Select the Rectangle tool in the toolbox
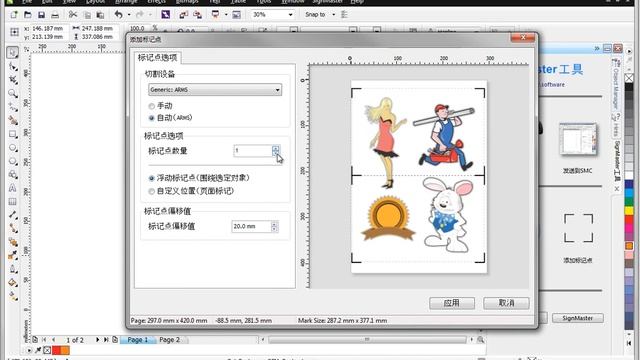The height and width of the screenshot is (360, 640). pos(13,134)
